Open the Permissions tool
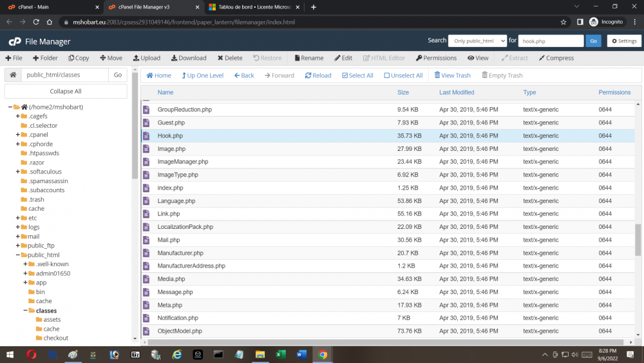The height and width of the screenshot is (363, 644). click(436, 58)
